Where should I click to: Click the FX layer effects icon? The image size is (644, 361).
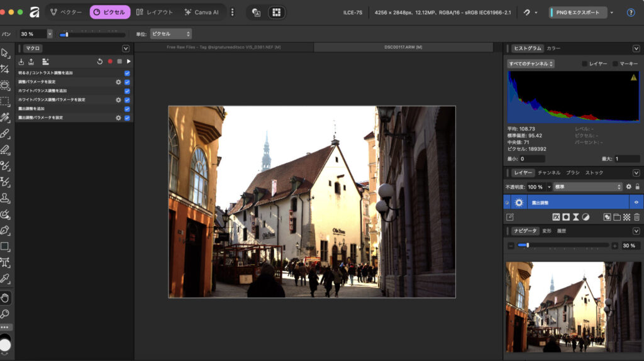click(x=556, y=217)
